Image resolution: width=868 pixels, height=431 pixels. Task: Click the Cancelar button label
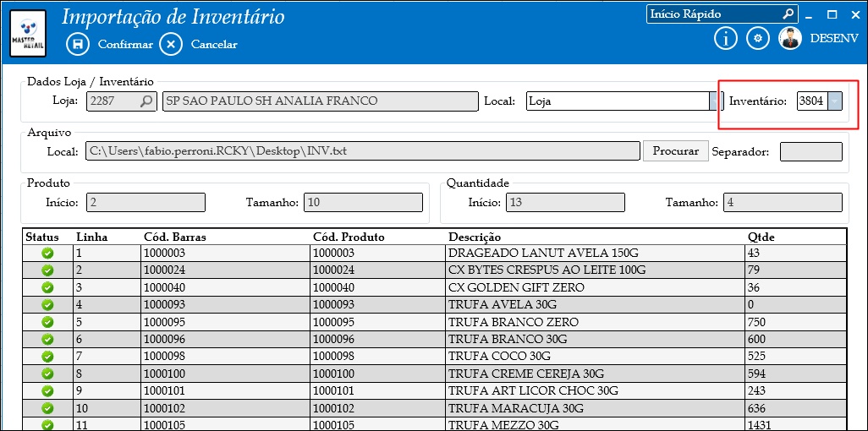pos(214,45)
